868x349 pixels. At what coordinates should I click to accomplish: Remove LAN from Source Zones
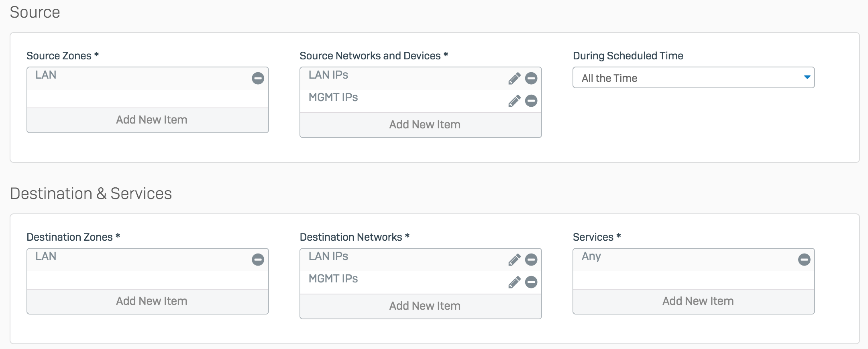pyautogui.click(x=258, y=78)
